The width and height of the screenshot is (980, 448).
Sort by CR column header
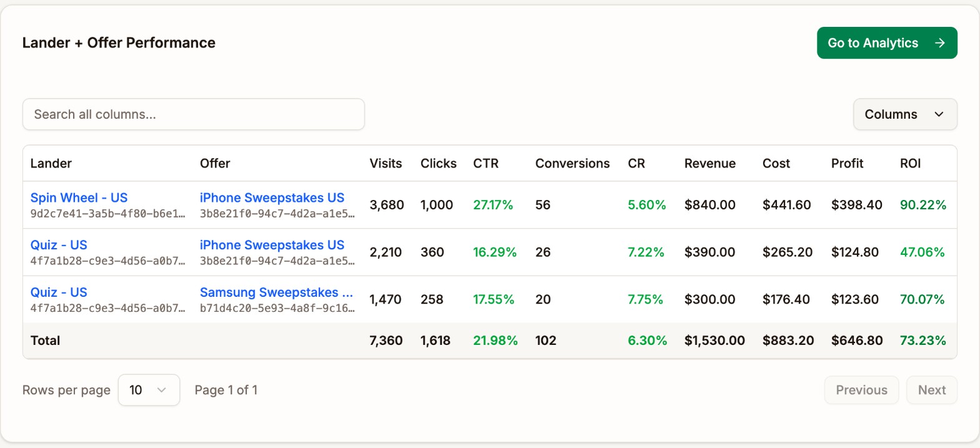point(636,163)
